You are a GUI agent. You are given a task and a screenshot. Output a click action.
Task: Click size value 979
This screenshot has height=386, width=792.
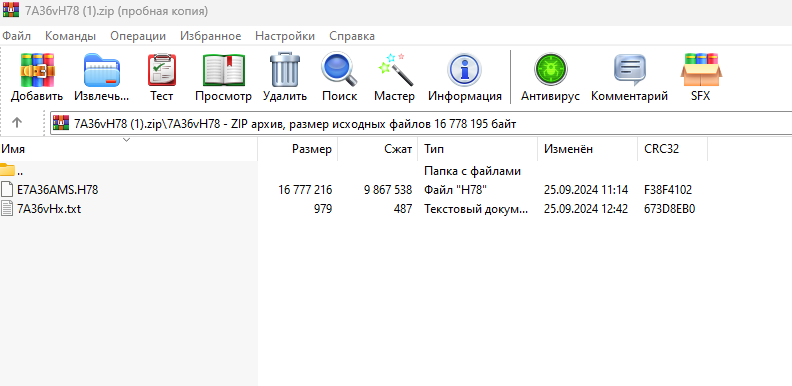click(x=322, y=209)
